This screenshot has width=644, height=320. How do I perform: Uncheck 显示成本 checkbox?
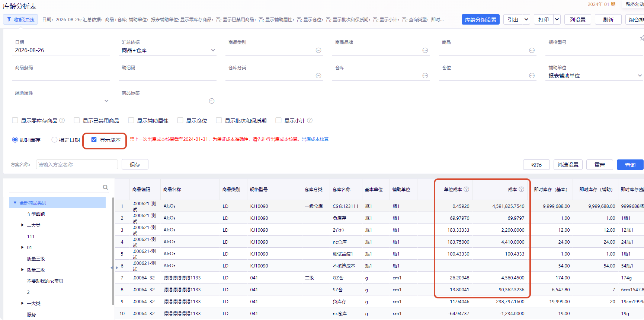pos(94,140)
